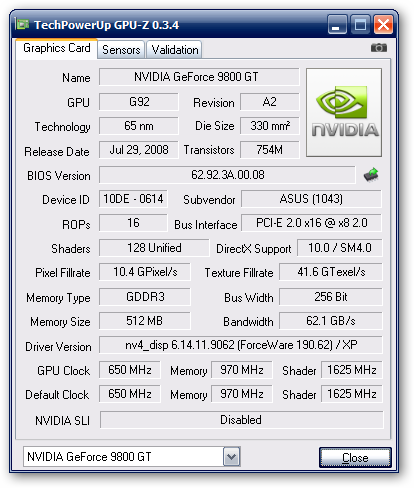Select the Graphics Card tab
This screenshot has height=488, width=414.
coord(57,48)
